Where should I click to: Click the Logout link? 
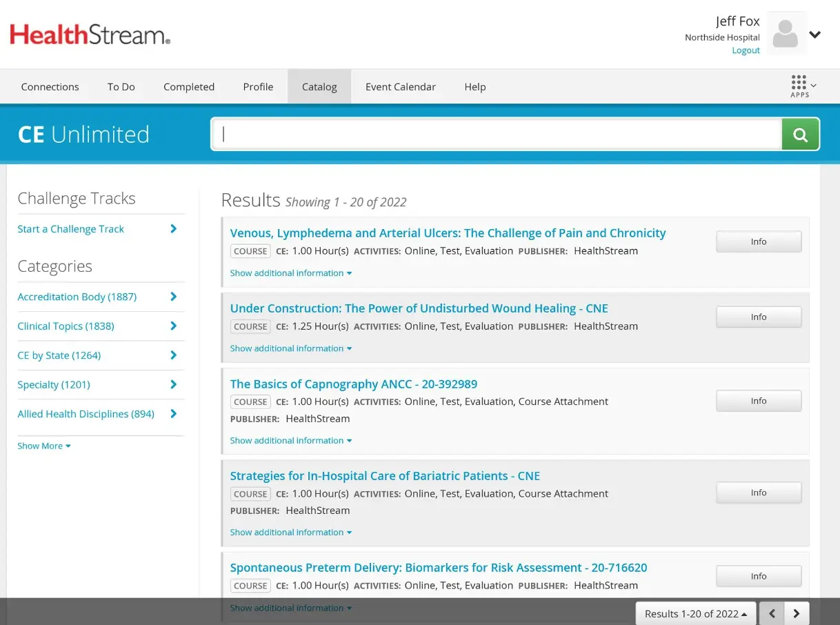746,50
